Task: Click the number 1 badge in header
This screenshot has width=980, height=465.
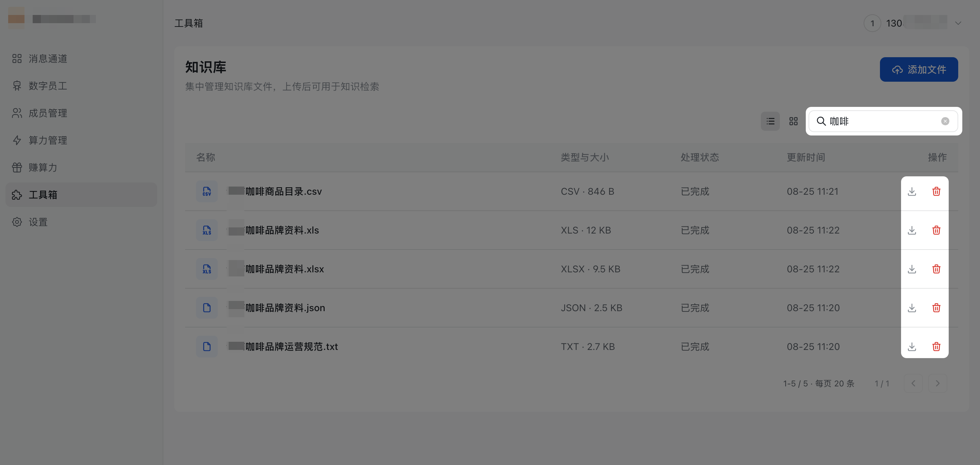Action: click(x=872, y=23)
